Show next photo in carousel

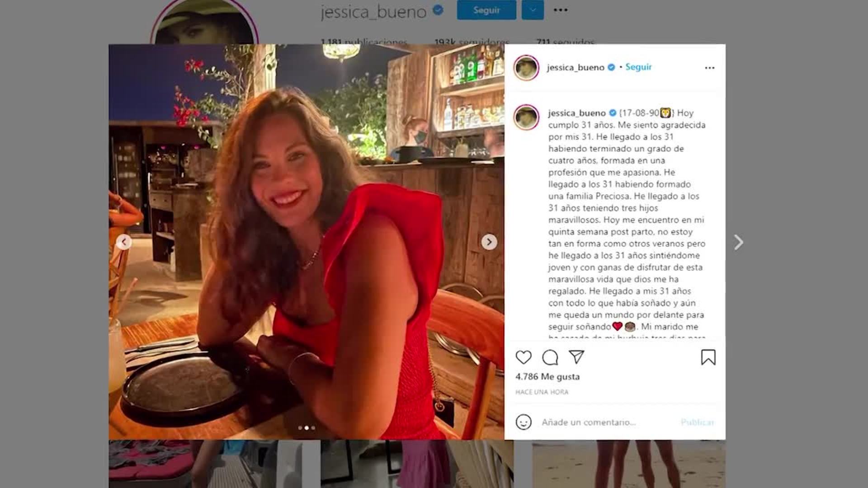pos(489,242)
